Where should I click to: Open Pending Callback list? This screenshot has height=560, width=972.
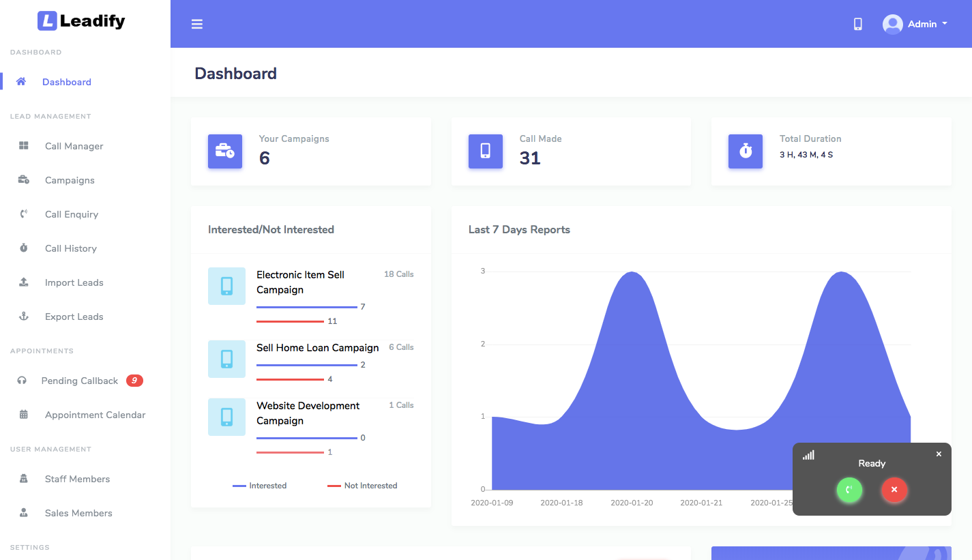tap(80, 381)
